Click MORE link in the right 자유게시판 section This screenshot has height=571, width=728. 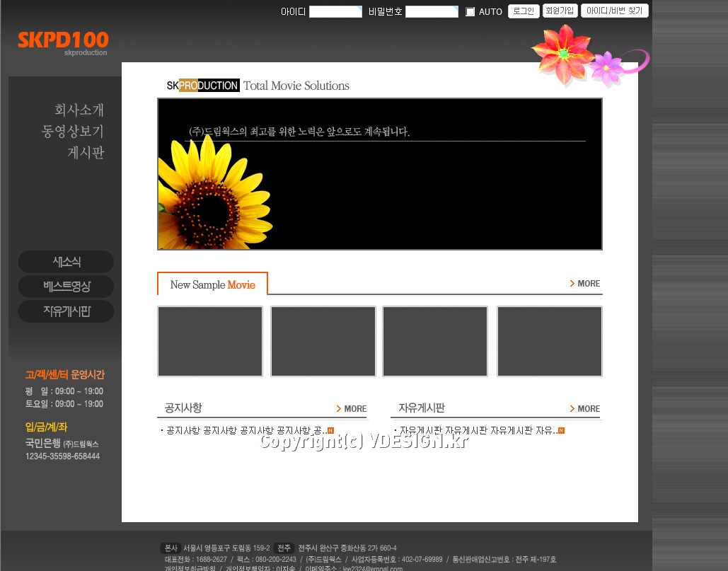point(585,409)
